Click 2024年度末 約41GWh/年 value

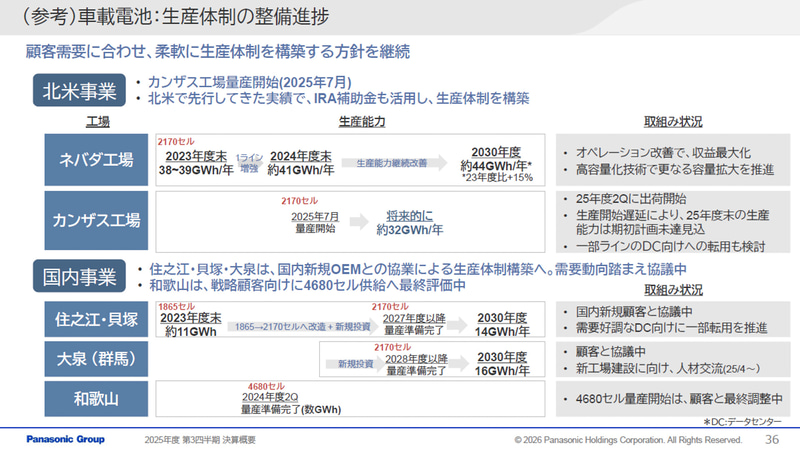(301, 163)
